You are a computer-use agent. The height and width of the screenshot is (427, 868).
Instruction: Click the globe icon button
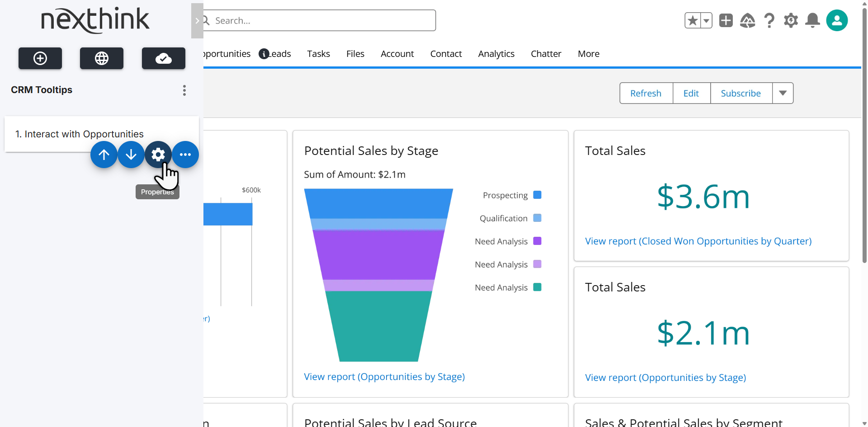point(102,58)
